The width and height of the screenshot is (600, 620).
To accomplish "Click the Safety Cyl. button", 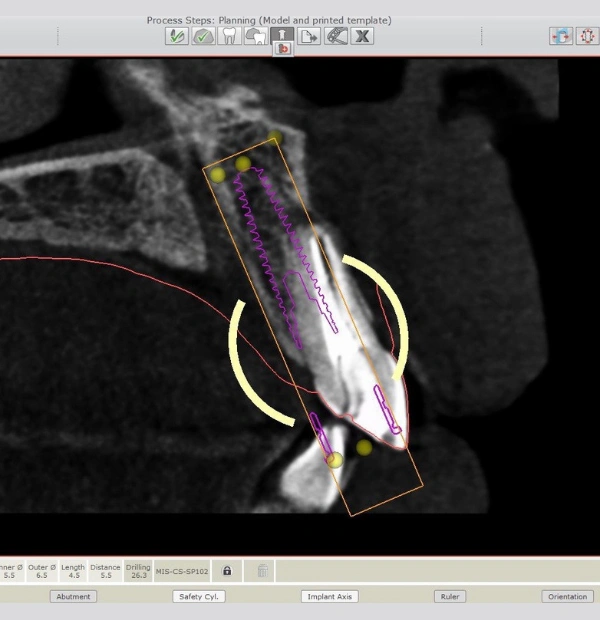I will 198,596.
